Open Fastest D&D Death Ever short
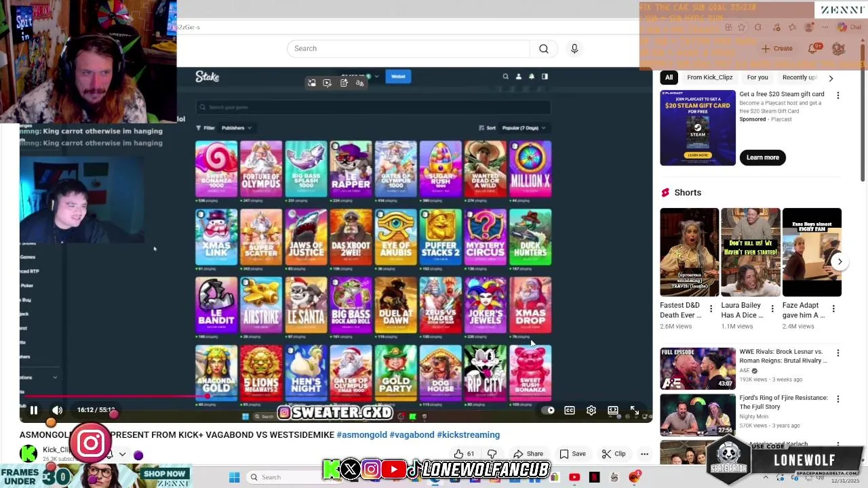This screenshot has height=488, width=868. coord(689,252)
